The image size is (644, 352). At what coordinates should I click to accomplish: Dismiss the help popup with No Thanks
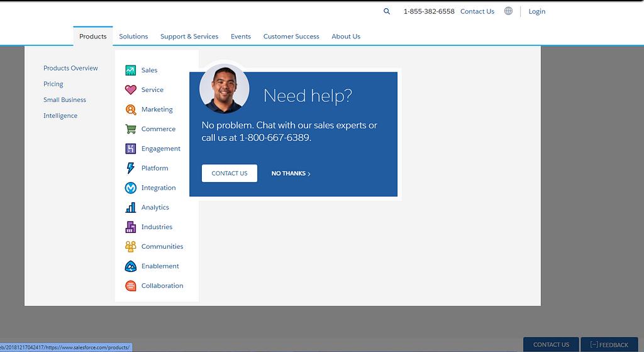coord(291,174)
